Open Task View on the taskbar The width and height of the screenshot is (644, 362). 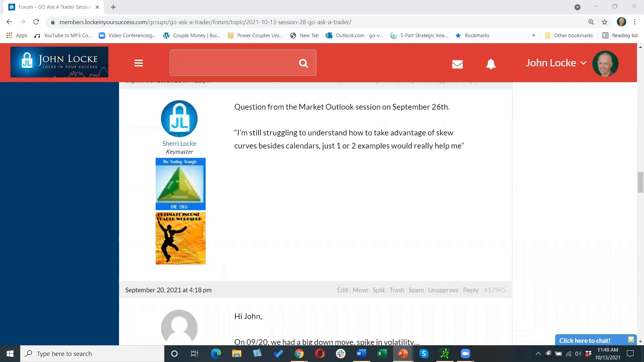coord(195,354)
